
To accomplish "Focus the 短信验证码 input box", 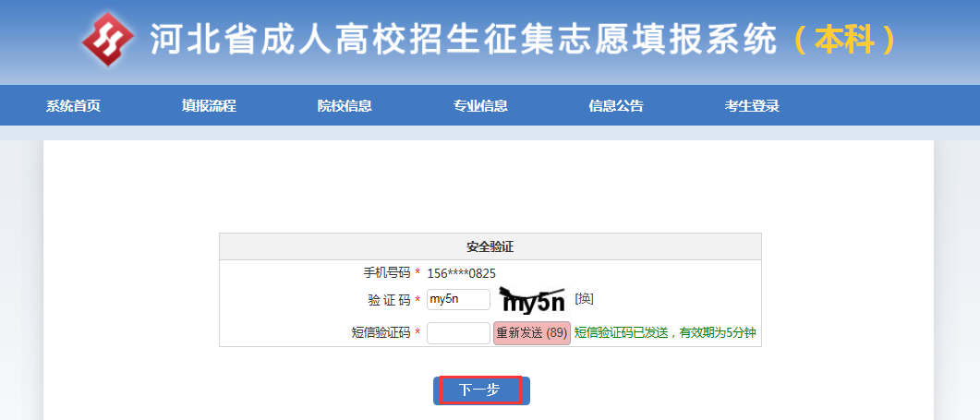I will tap(458, 333).
